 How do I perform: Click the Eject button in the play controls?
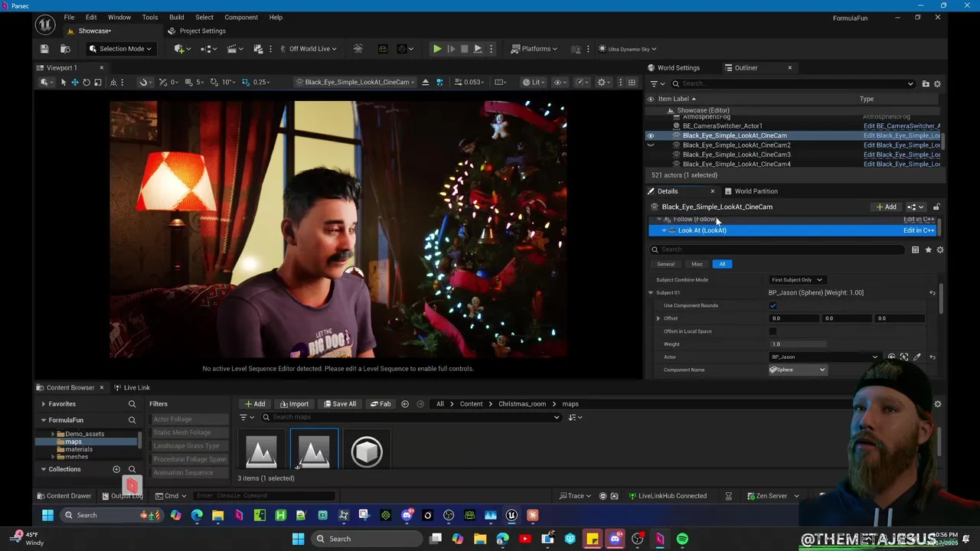[478, 49]
